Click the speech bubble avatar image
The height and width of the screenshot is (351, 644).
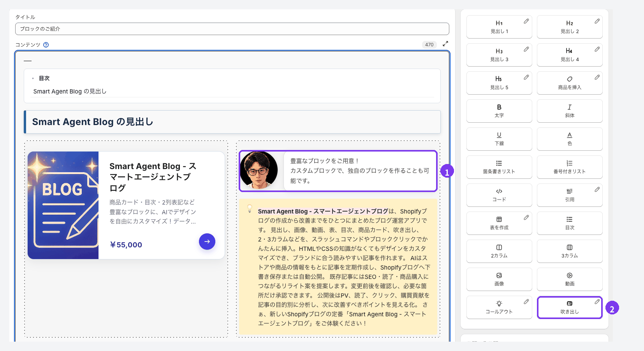pyautogui.click(x=259, y=170)
